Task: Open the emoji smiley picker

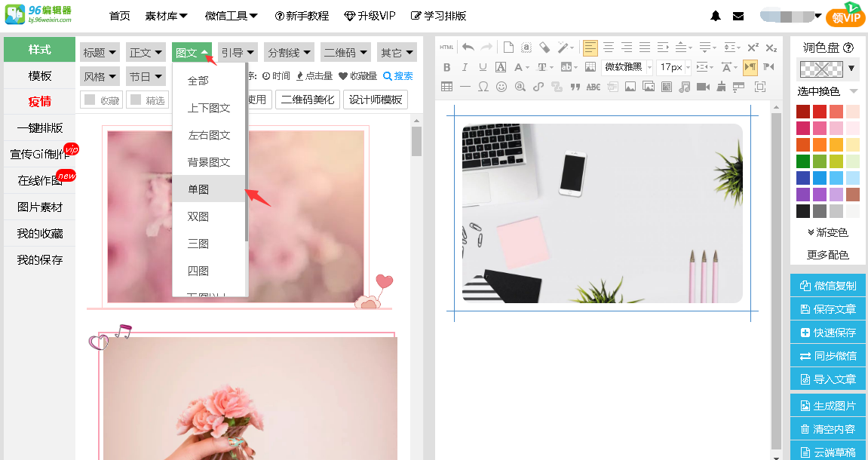Action: [x=501, y=87]
